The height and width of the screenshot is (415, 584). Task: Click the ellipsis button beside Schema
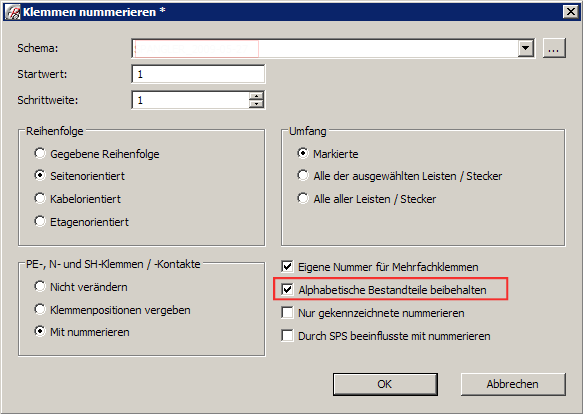click(554, 48)
